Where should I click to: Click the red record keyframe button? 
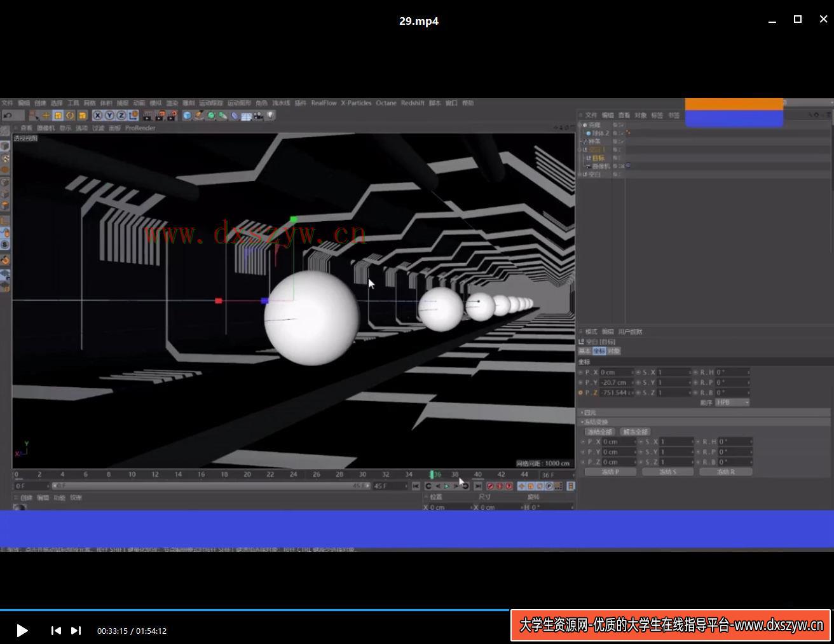click(490, 486)
